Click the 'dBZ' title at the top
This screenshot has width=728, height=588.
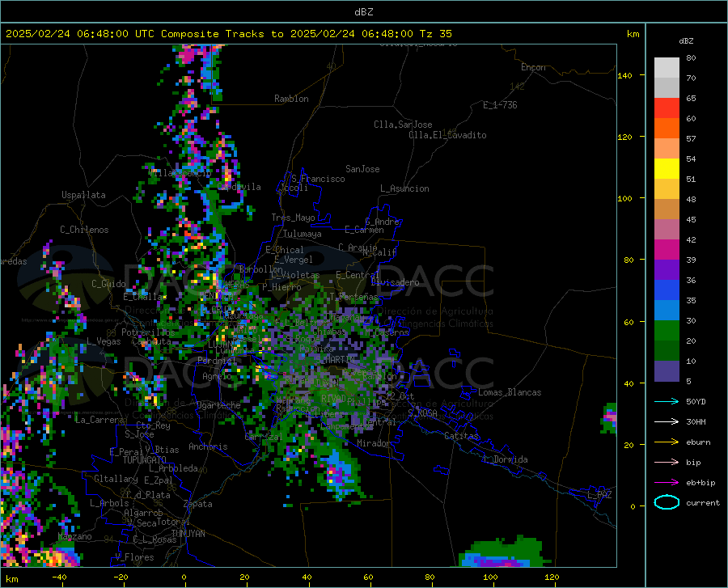point(363,12)
